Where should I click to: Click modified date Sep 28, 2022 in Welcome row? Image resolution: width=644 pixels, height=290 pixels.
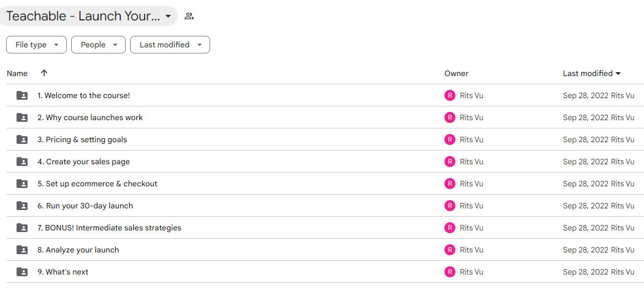585,96
